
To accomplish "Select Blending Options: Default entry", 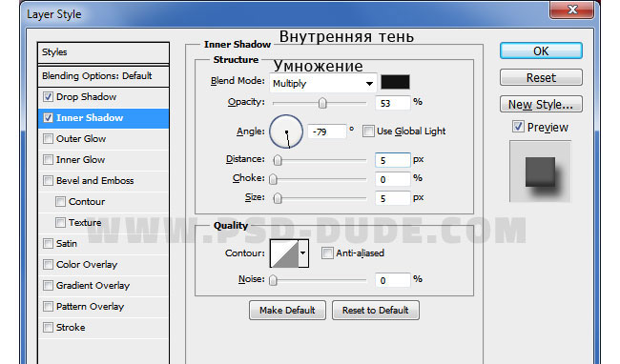I will [x=104, y=76].
